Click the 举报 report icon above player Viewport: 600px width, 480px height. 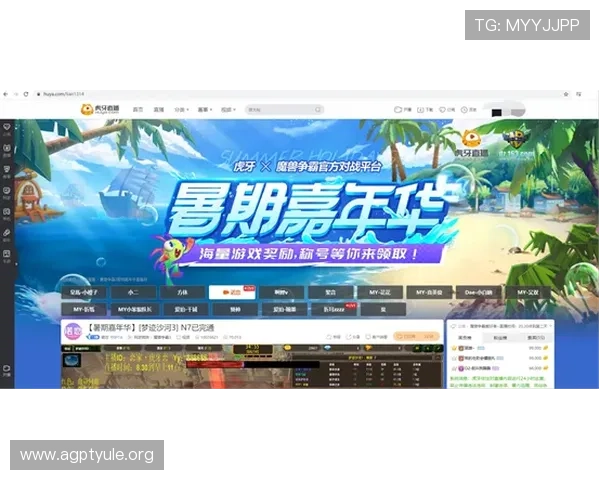point(333,337)
